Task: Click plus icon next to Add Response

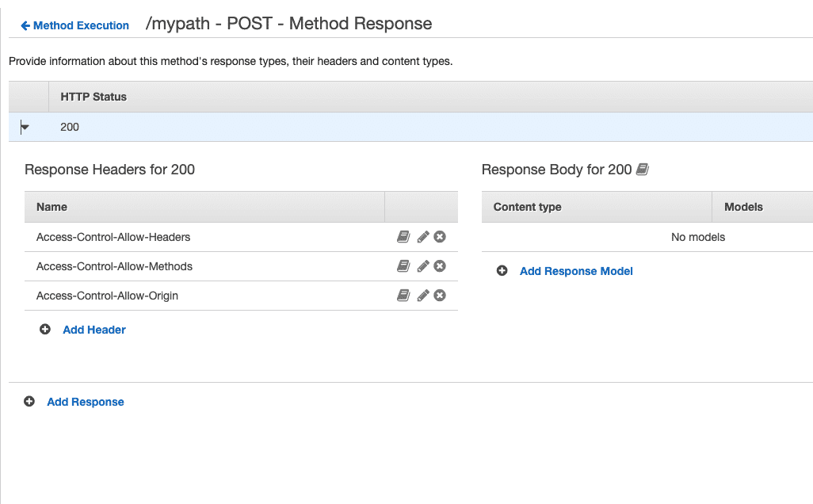Action: coord(29,402)
